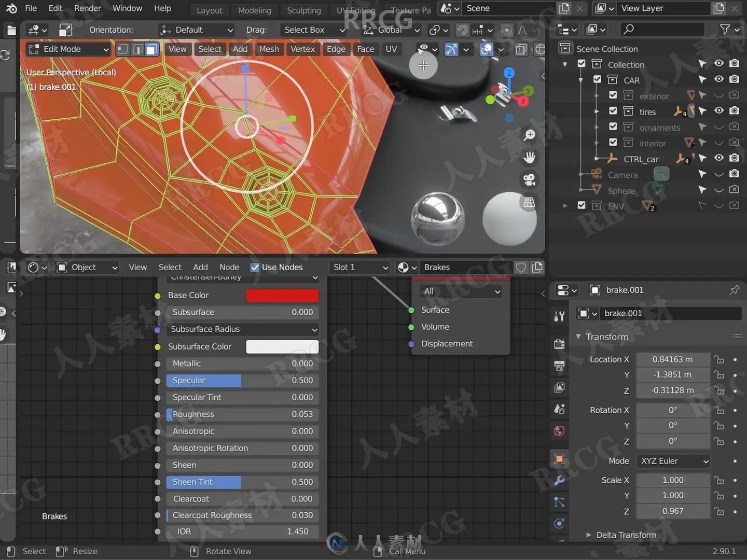The height and width of the screenshot is (560, 747).
Task: Hide CTRL_car with eye icon
Action: (719, 158)
